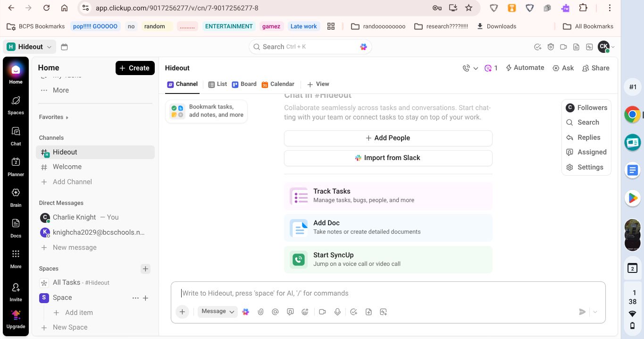Screen dimensions: 644x339
Task: Click the emoji icon in message toolbar
Action: [x=305, y=312]
